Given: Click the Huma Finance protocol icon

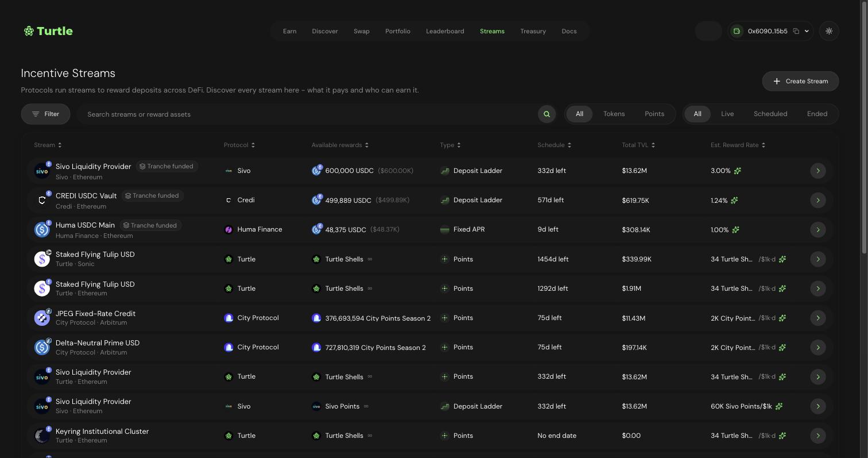Looking at the screenshot, I should pos(228,229).
